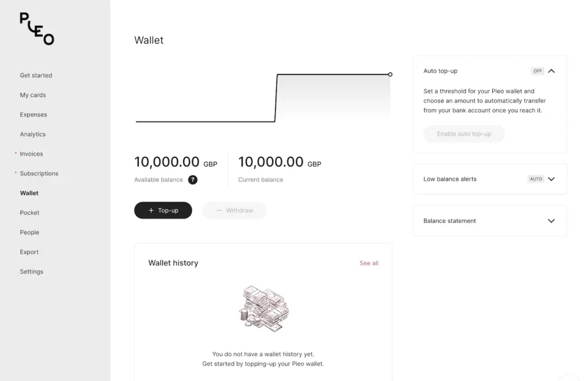Click the balance chart endpoint marker
This screenshot has height=381, width=588.
(x=390, y=74)
